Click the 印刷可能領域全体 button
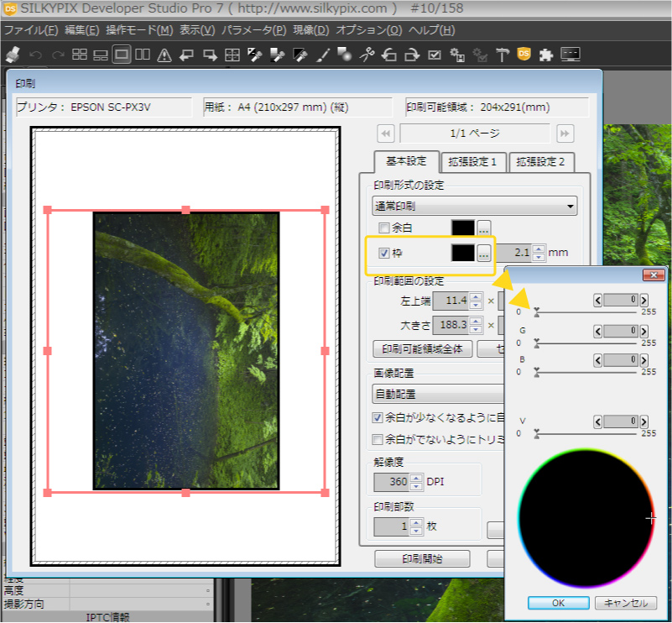The width and height of the screenshot is (672, 623). point(423,349)
